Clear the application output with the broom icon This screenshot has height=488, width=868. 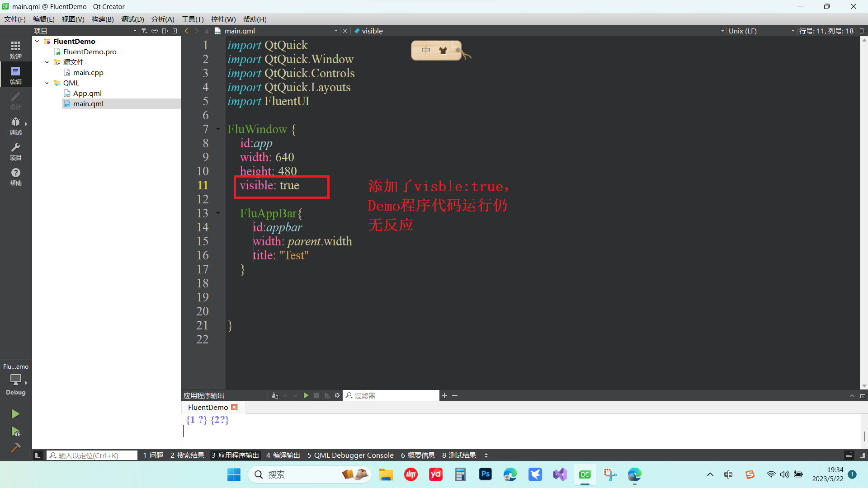274,395
